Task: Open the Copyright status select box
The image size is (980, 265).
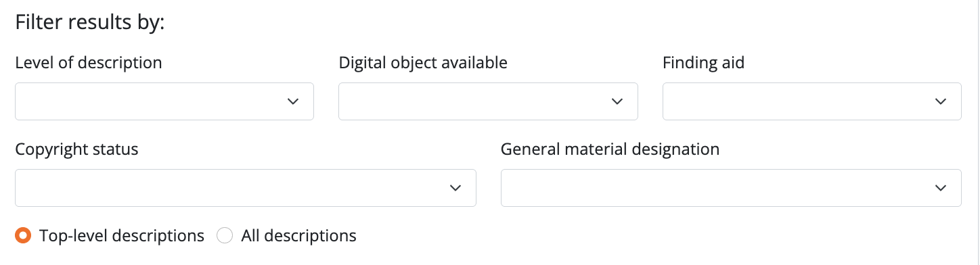Action: (246, 188)
